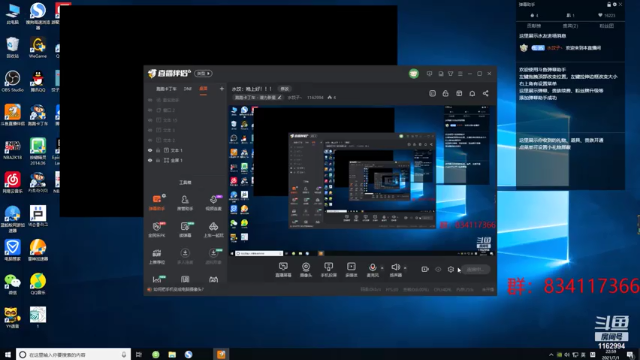Expand the microphone dropdown arrow
This screenshot has height=360, width=640.
click(x=382, y=268)
